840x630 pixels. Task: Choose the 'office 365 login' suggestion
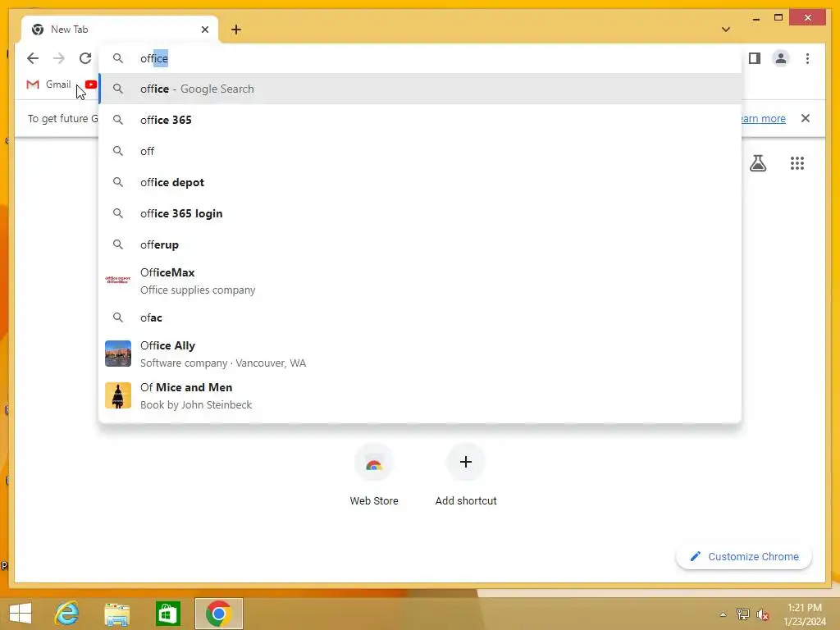point(420,213)
